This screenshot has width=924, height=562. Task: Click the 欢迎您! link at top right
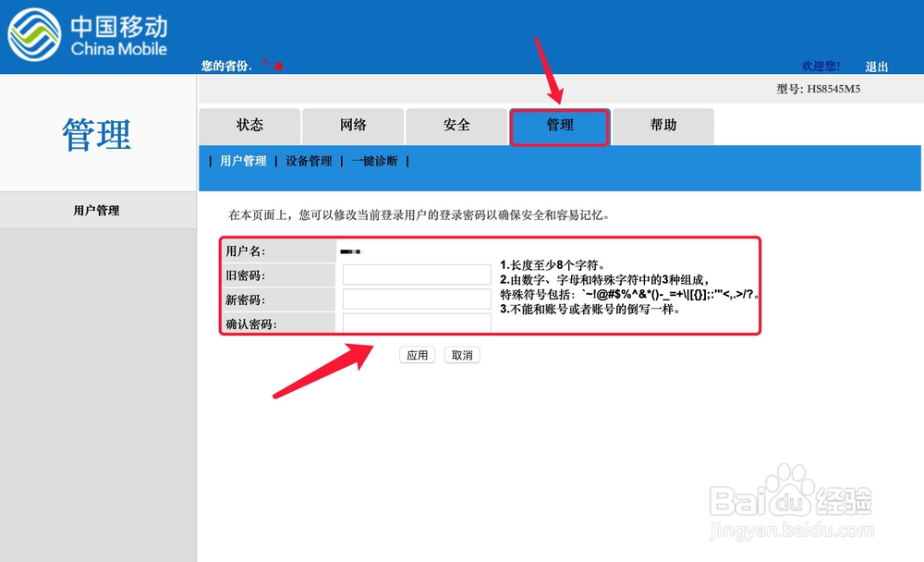821,66
